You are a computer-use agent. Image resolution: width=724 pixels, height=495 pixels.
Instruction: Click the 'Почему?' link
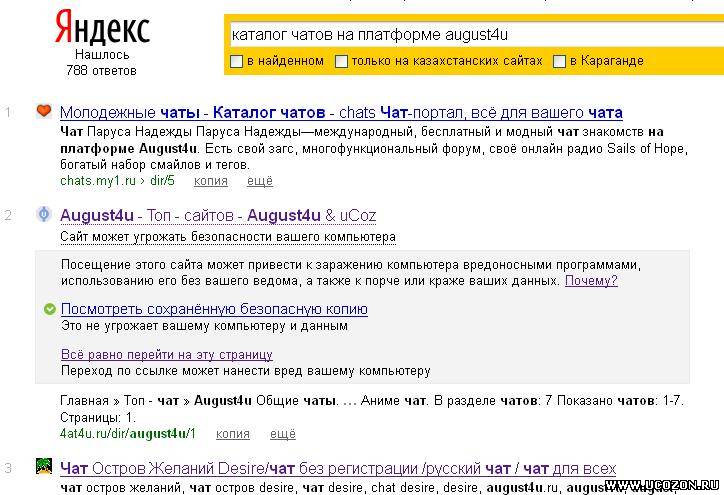(x=591, y=280)
